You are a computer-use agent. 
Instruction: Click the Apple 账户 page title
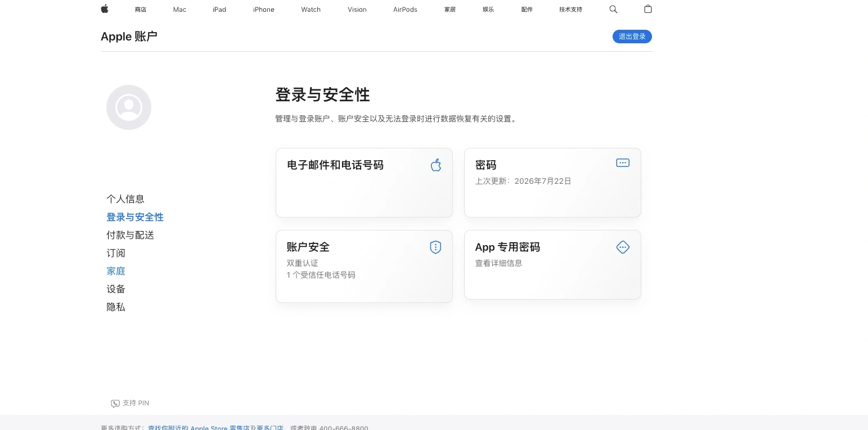[x=129, y=37]
